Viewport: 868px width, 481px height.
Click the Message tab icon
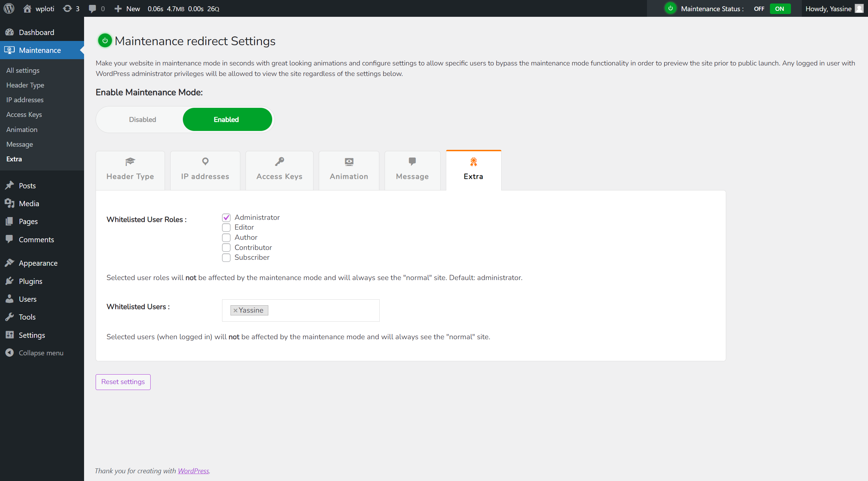(412, 161)
